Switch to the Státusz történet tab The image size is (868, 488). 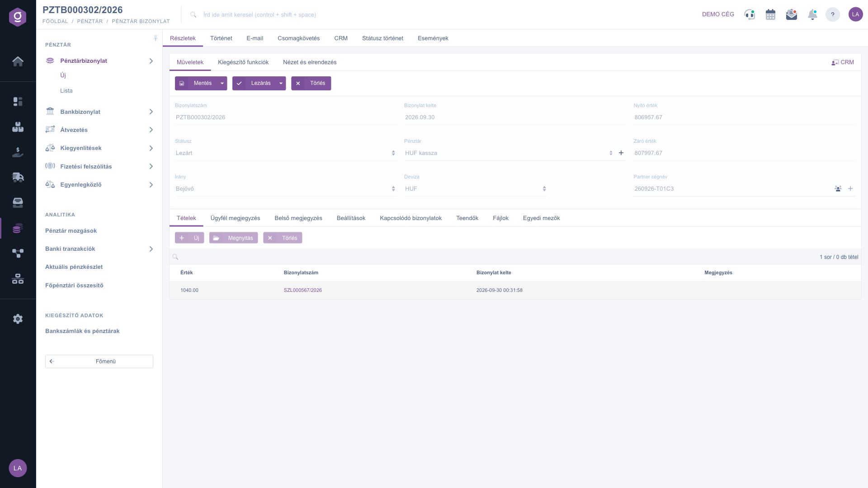pos(382,38)
